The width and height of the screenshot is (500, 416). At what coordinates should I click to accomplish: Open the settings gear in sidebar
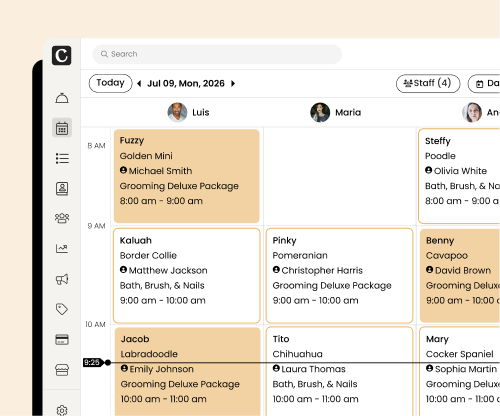(62, 410)
